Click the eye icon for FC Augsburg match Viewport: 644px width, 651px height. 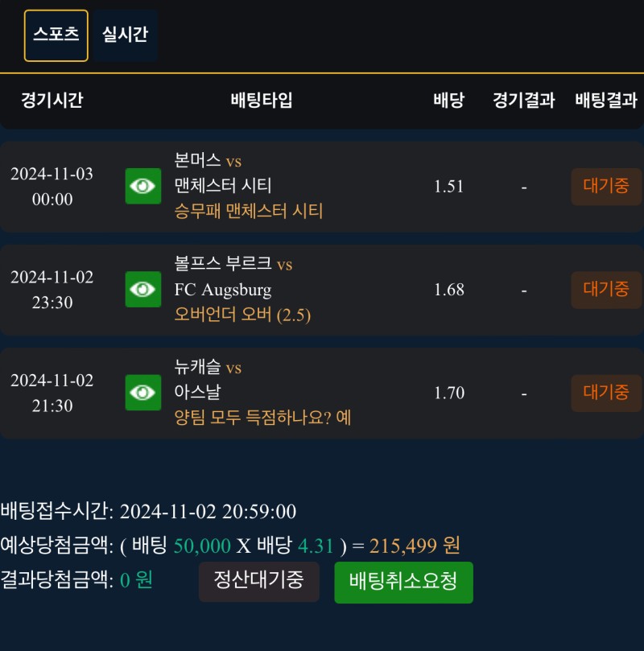(x=143, y=289)
